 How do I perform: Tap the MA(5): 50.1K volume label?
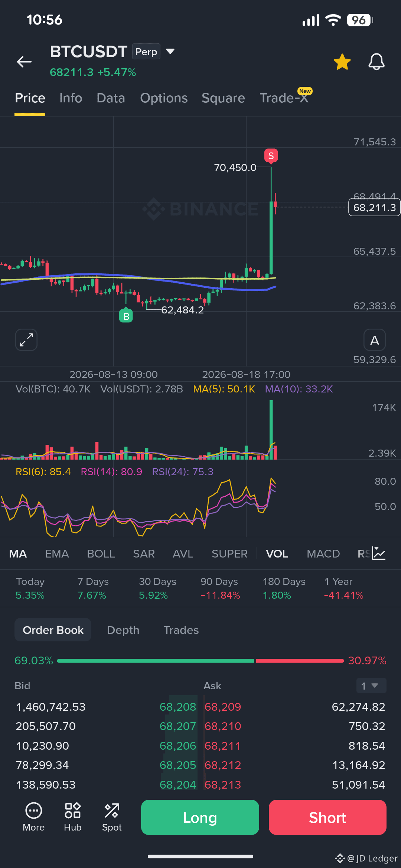pos(224,389)
